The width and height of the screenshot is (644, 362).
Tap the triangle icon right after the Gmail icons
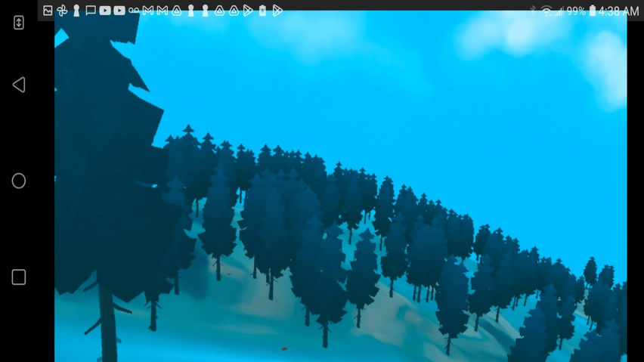click(177, 11)
